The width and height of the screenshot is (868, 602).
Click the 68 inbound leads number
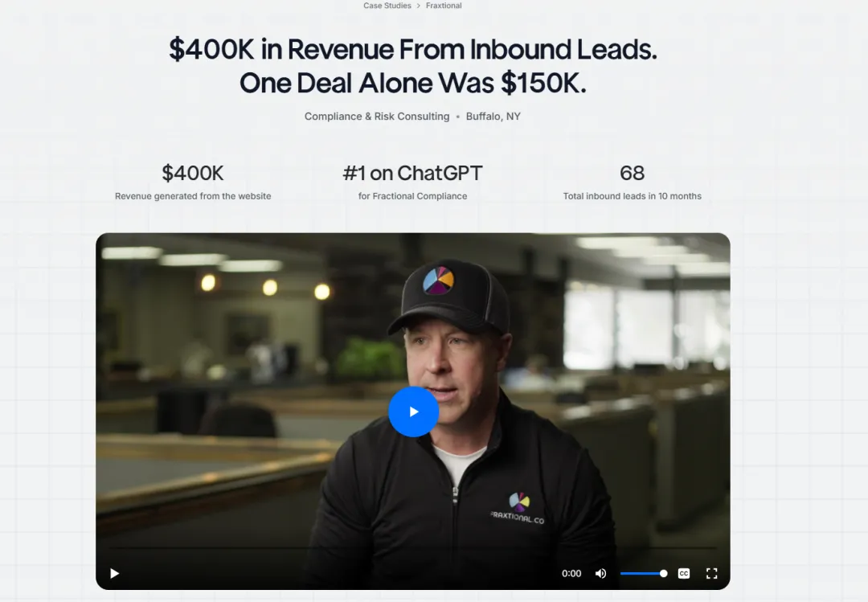633,173
